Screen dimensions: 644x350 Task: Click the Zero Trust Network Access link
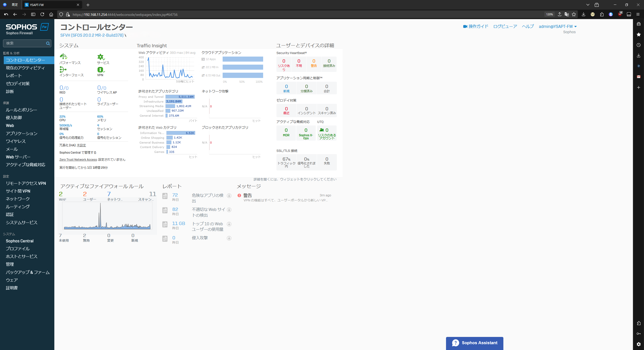(78, 160)
